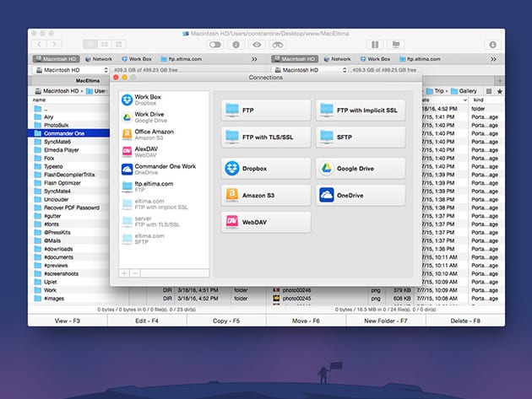This screenshot has width=532, height=399.
Task: Select Recover PDF Password folder
Action: point(69,208)
